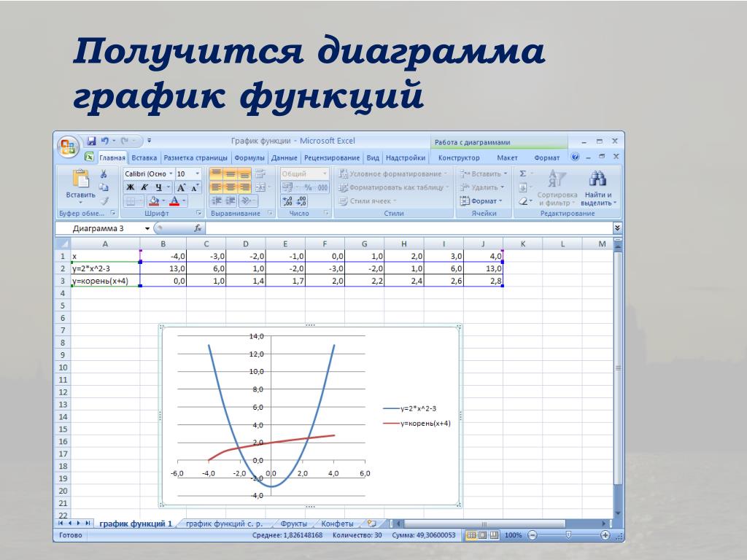Select cell A2 containing y=2*x^2-3
747x560 pixels.
tap(104, 268)
